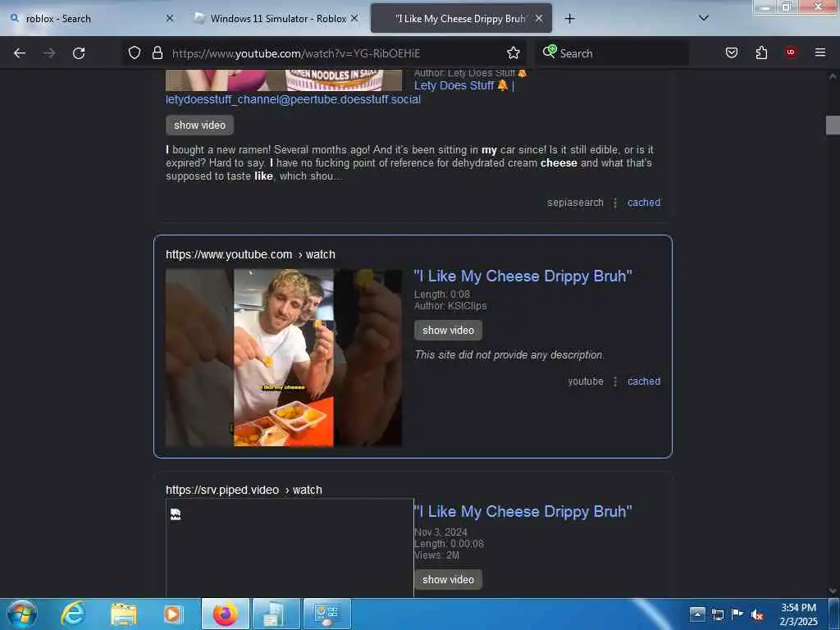The width and height of the screenshot is (840, 630).
Task: Open cached link of sepiasearch result
Action: pyautogui.click(x=644, y=203)
